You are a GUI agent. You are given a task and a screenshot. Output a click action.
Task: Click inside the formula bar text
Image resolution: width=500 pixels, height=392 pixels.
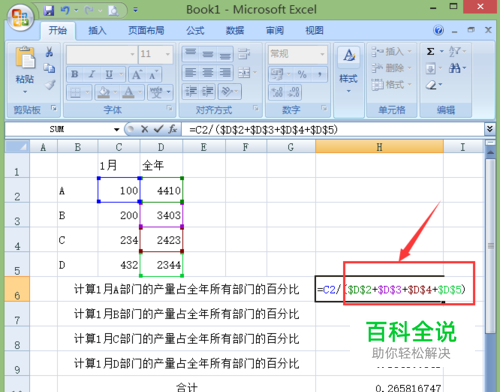(x=263, y=129)
